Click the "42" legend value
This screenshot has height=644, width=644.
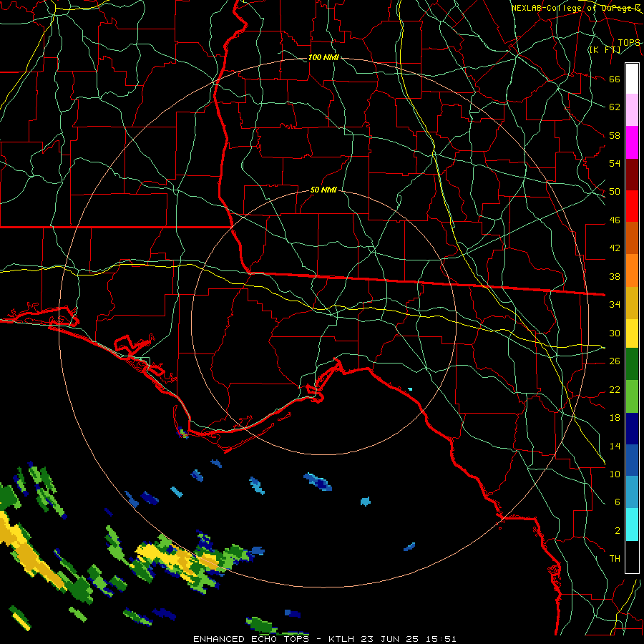(x=615, y=248)
